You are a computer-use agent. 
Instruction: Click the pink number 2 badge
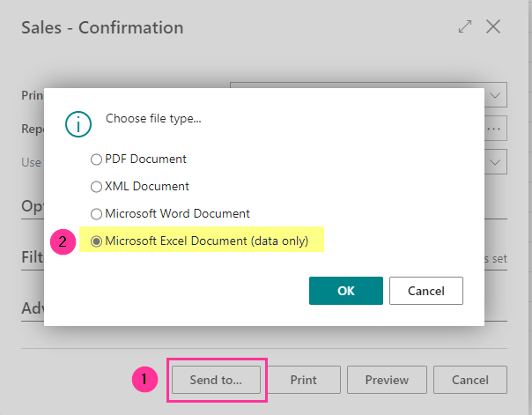point(61,241)
